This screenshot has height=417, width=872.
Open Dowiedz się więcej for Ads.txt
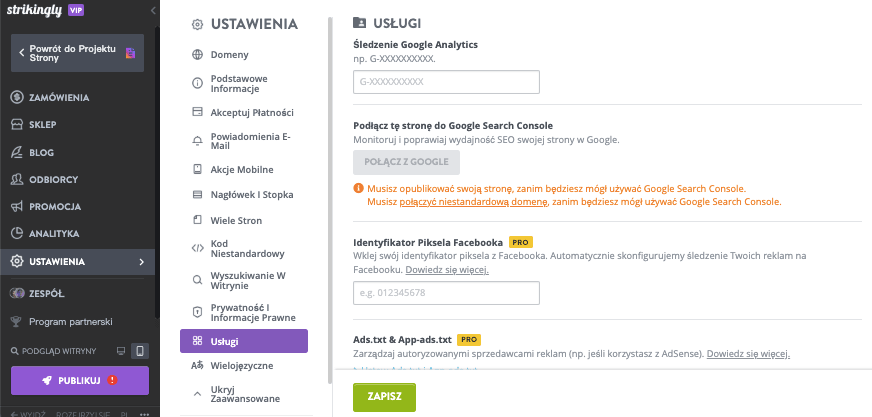click(x=748, y=354)
